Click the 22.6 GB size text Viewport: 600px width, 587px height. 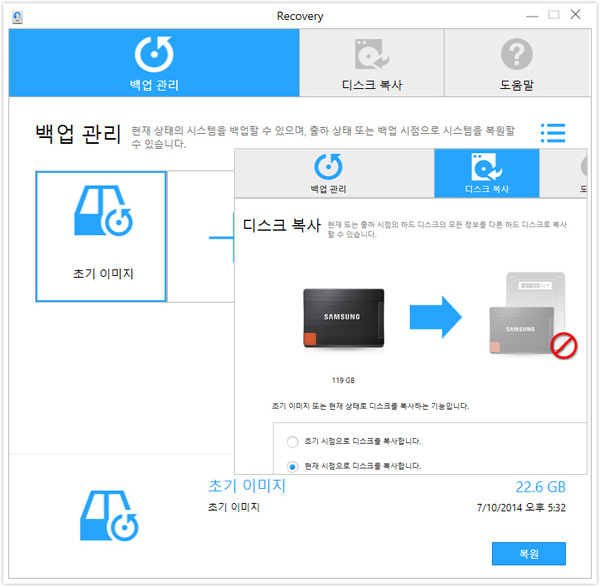tap(540, 487)
